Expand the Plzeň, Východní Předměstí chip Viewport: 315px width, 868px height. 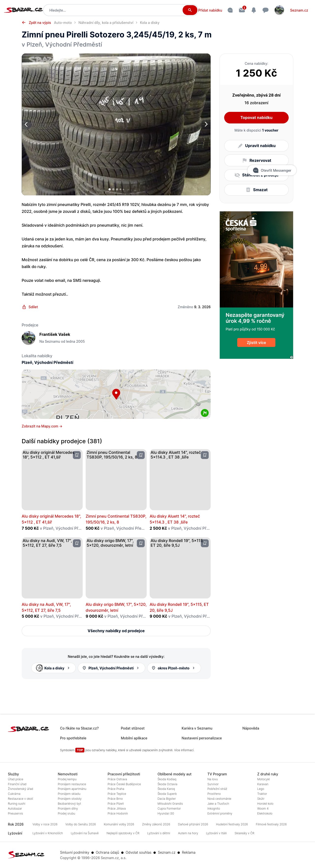pos(111,668)
